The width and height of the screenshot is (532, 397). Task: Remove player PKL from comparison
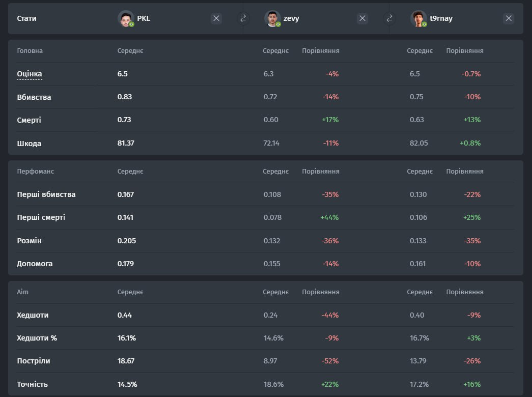coord(216,18)
